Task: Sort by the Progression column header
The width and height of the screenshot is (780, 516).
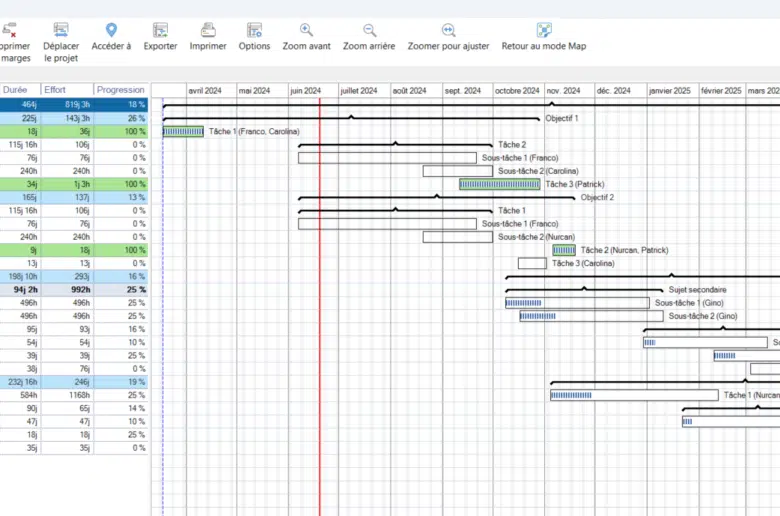Action: [121, 90]
